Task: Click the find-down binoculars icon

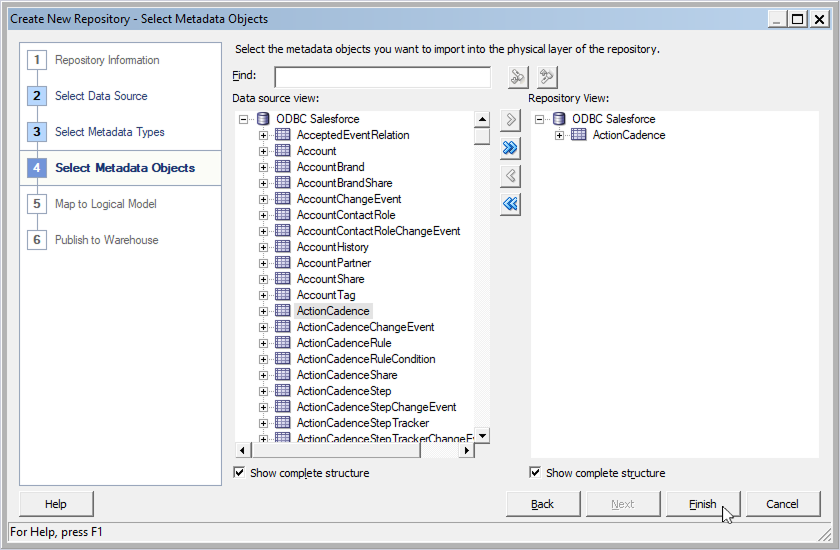Action: (517, 77)
